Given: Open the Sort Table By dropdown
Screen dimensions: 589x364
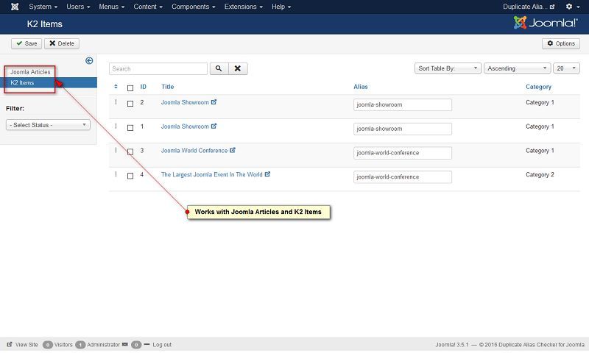Looking at the screenshot, I should [x=448, y=68].
